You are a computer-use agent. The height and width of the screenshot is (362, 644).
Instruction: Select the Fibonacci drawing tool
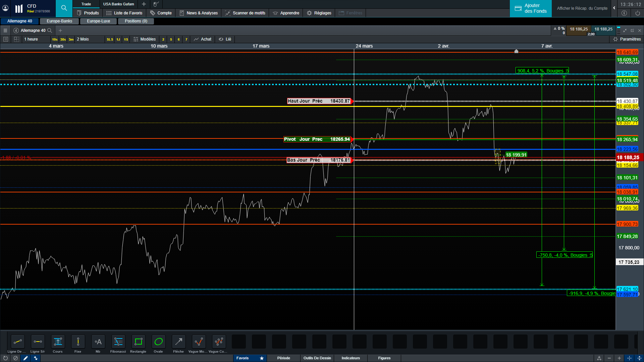[x=118, y=342]
